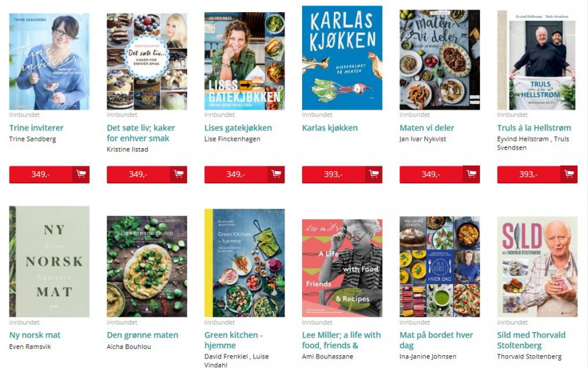Viewport: 588px width, 368px height.
Task: Click the Karlas Kjøkken blue cover
Action: (x=343, y=57)
